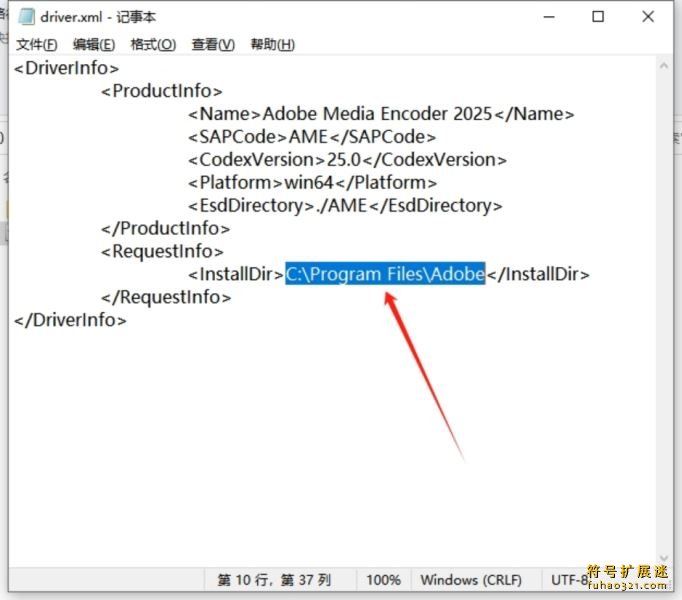Click the </InstallDir> closing tag
Screen dimensions: 682x600
point(538,274)
